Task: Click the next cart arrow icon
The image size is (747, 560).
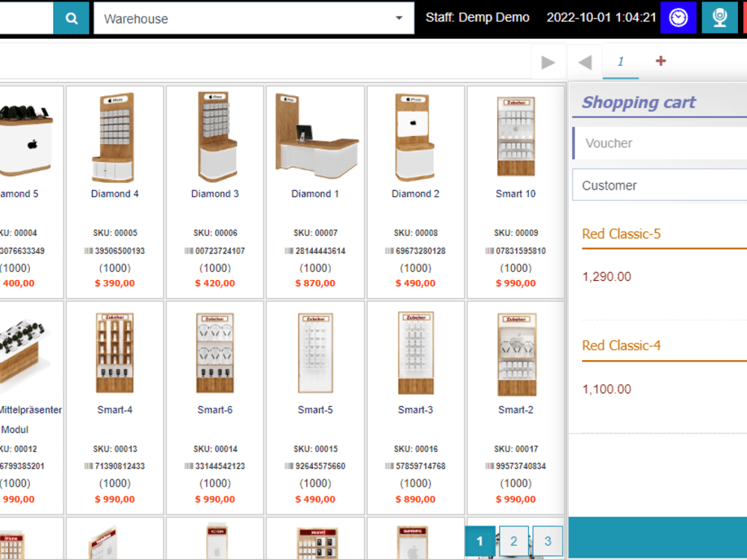Action: pyautogui.click(x=548, y=62)
